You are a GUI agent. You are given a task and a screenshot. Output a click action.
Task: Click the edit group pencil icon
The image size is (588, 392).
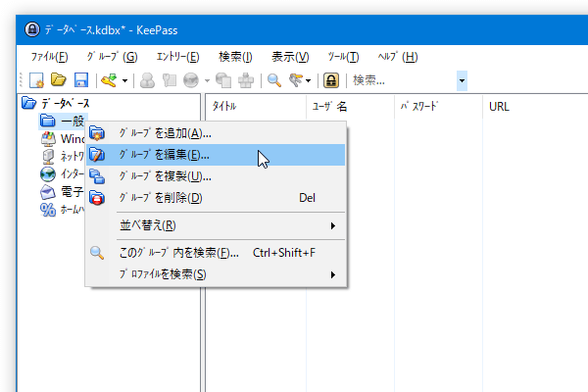tap(97, 155)
